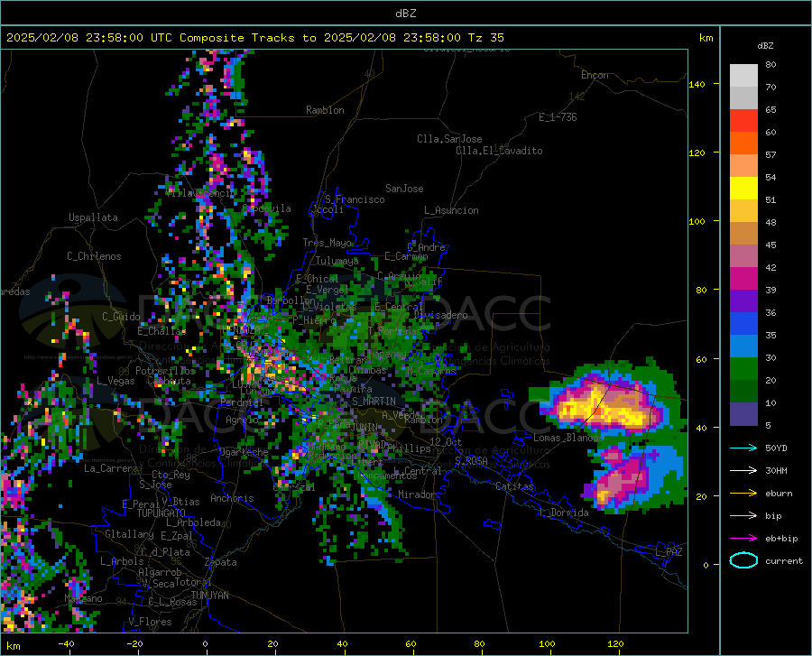Click the Mirador map label
This screenshot has height=656, width=812.
(416, 494)
